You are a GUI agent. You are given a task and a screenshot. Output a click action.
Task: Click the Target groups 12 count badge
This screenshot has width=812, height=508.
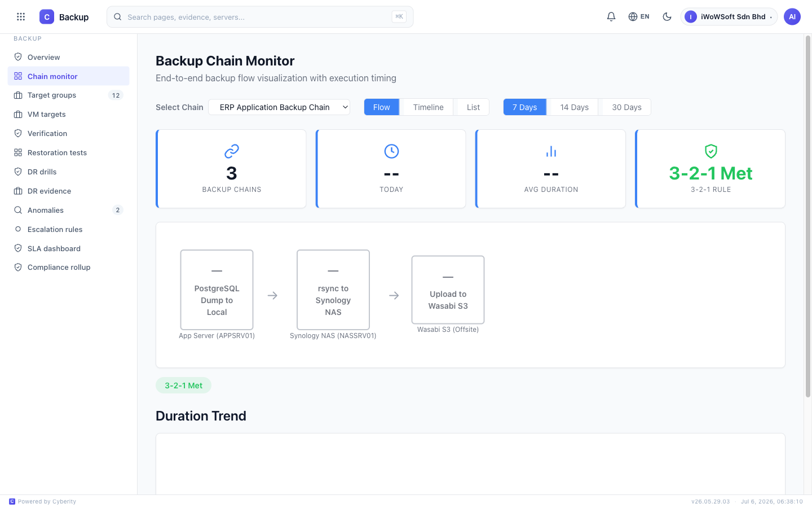tap(116, 95)
